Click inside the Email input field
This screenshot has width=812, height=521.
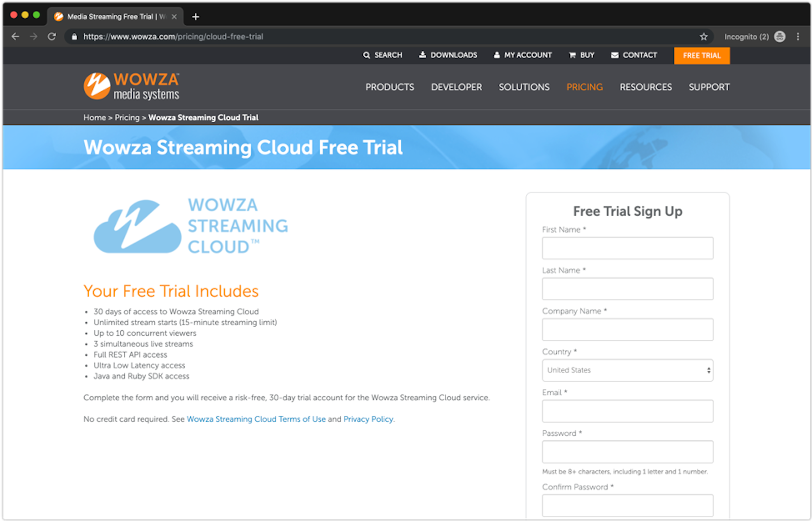628,411
